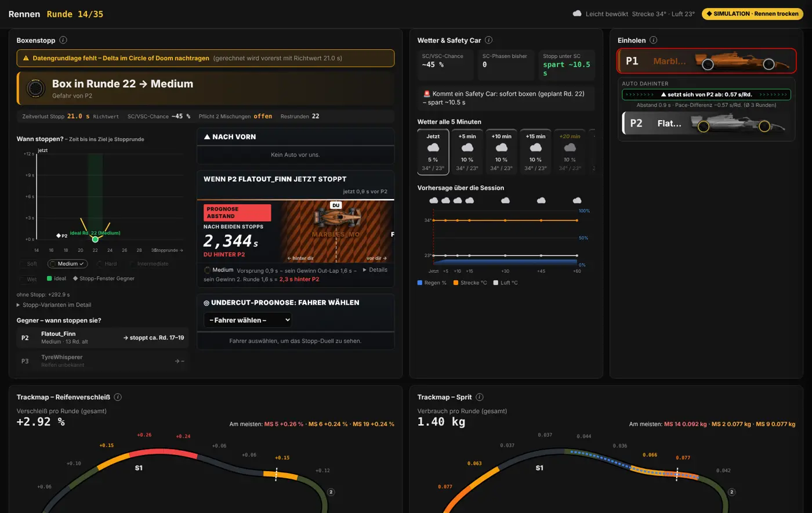
Task: Click the info icon for Trackmap – Sprit
Action: (479, 397)
